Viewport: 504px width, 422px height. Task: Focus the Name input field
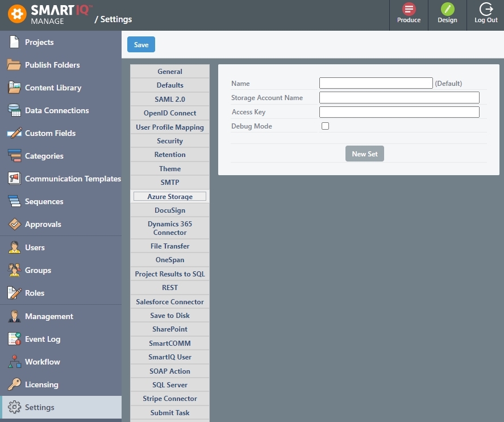[376, 83]
